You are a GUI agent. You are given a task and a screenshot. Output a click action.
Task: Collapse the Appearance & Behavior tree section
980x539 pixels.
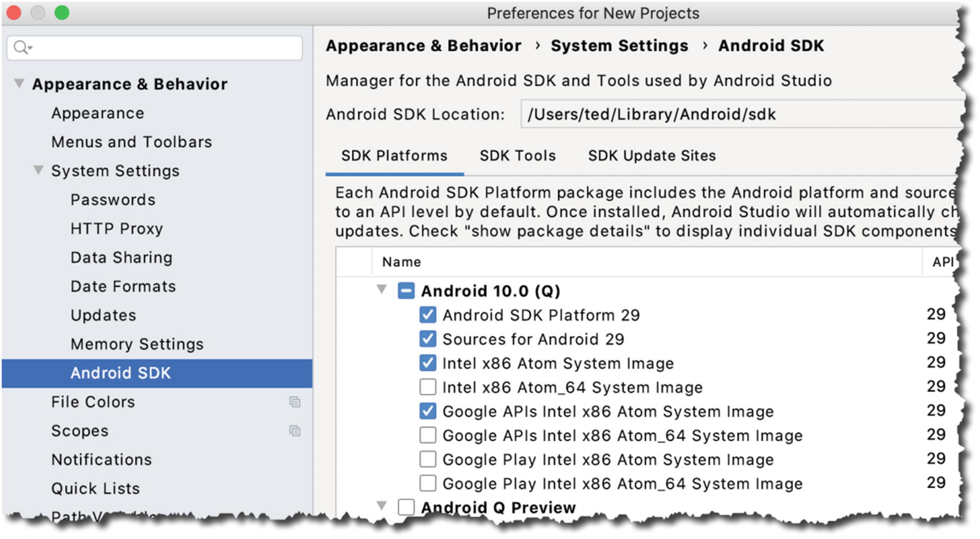click(x=19, y=84)
